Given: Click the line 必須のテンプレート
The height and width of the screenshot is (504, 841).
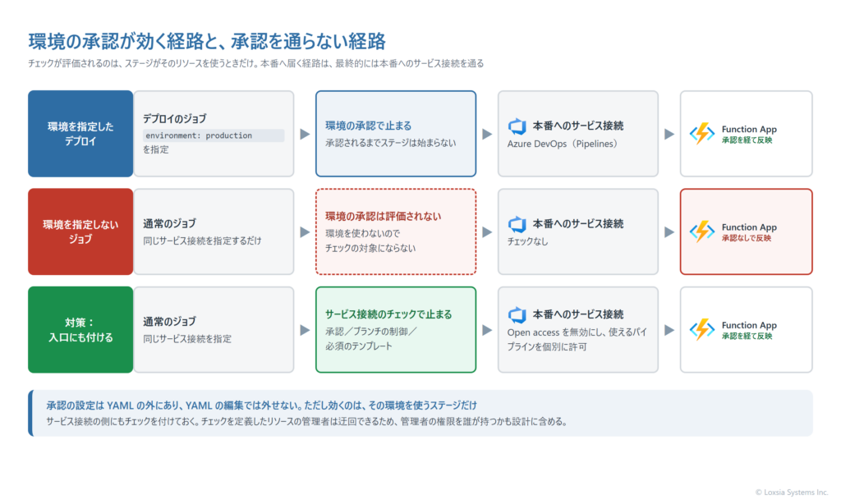Looking at the screenshot, I should click(x=359, y=346).
